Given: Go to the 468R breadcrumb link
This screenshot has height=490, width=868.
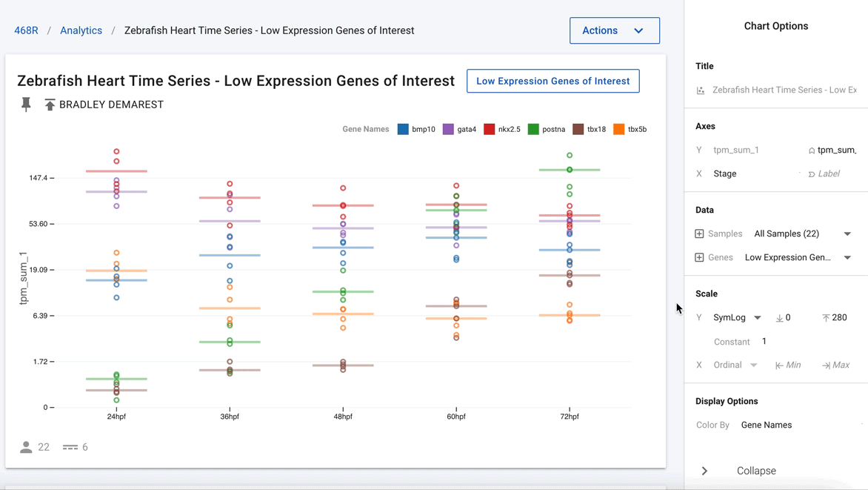Looking at the screenshot, I should (x=26, y=30).
